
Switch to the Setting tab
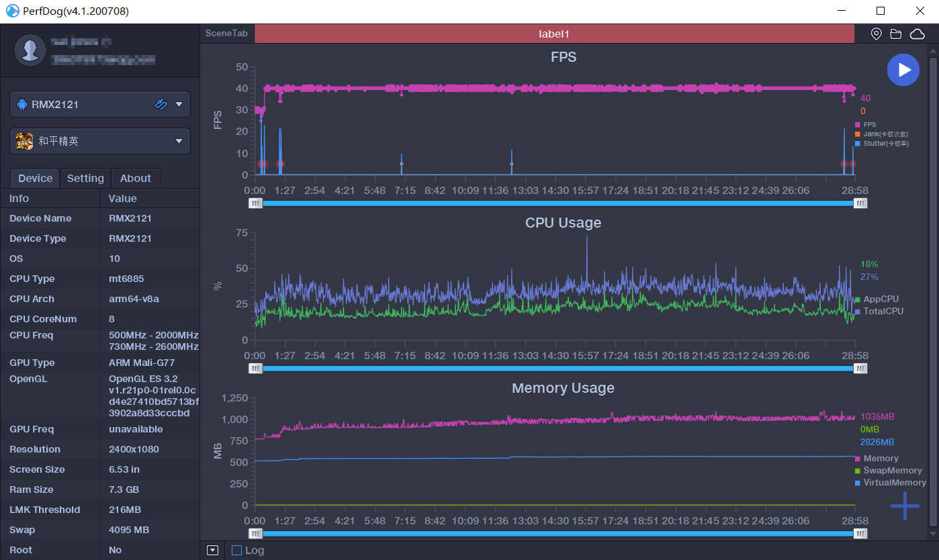pos(85,178)
